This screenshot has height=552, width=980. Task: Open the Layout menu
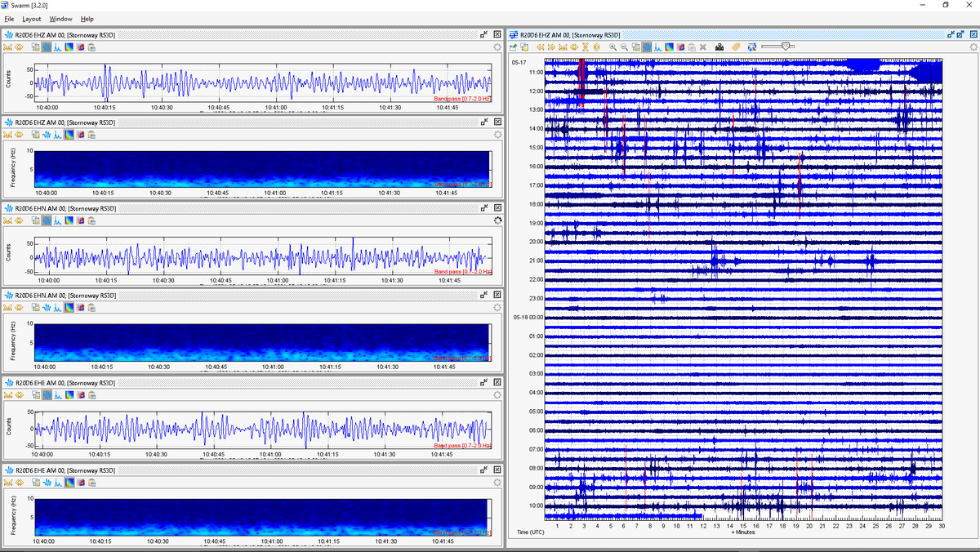32,18
